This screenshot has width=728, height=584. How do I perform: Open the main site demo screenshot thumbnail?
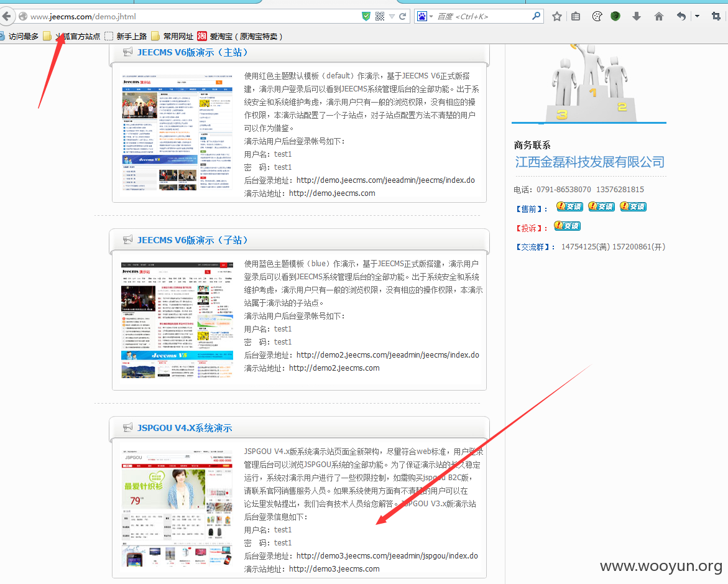coord(177,132)
